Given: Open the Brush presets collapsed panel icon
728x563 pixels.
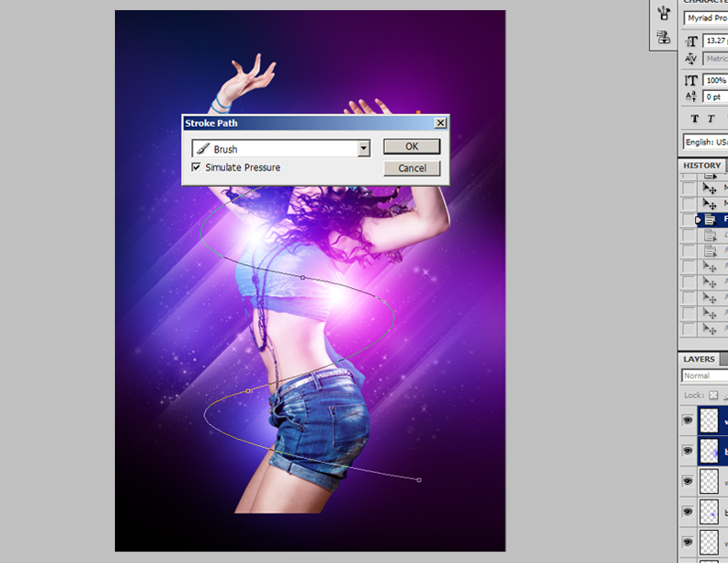Looking at the screenshot, I should pos(664,13).
